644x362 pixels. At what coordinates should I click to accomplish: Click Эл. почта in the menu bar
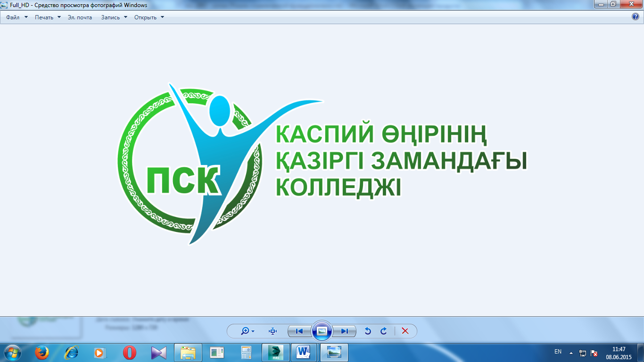80,17
